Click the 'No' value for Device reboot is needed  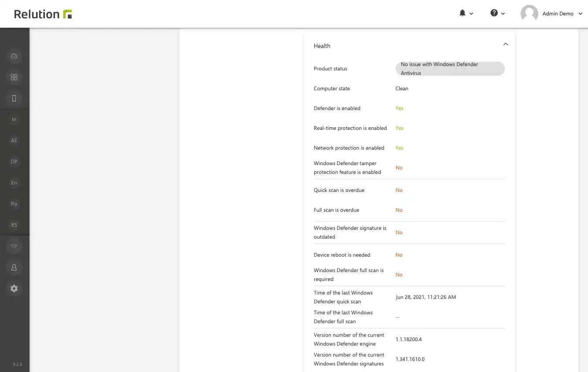point(399,255)
